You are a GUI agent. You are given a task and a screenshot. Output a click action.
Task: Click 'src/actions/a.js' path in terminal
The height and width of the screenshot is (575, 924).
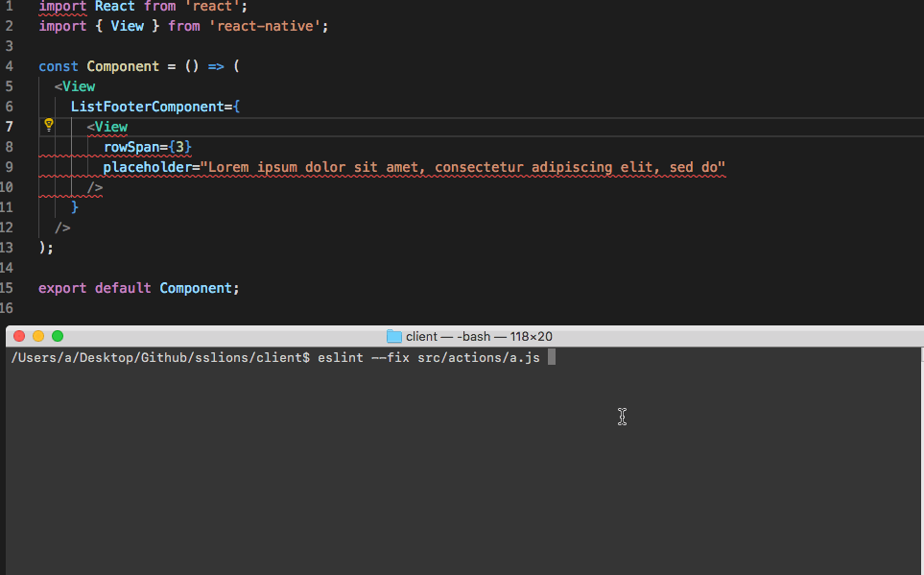[479, 357]
